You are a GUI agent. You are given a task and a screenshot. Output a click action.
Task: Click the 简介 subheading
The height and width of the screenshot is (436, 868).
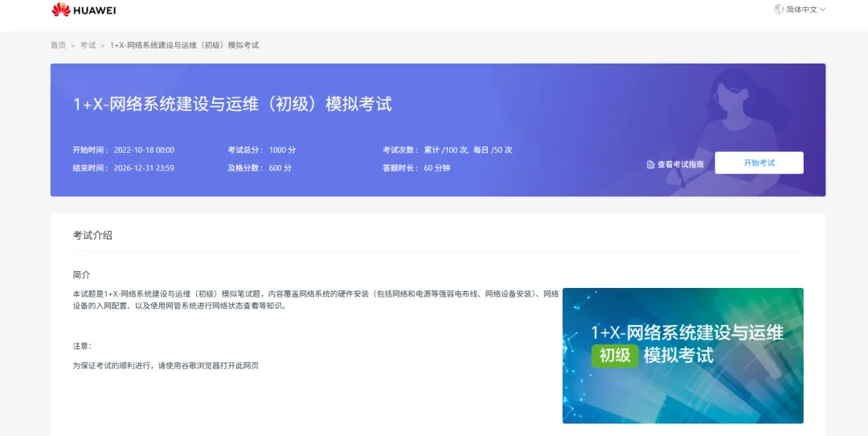click(81, 275)
